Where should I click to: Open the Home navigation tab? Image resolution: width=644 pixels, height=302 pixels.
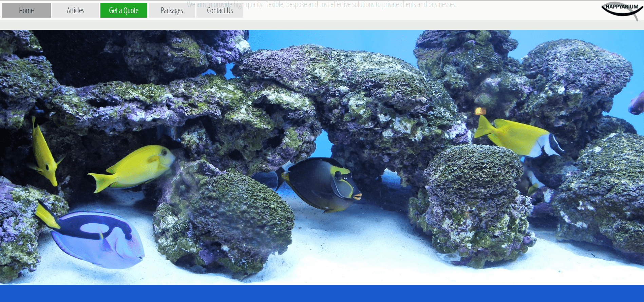[26, 10]
